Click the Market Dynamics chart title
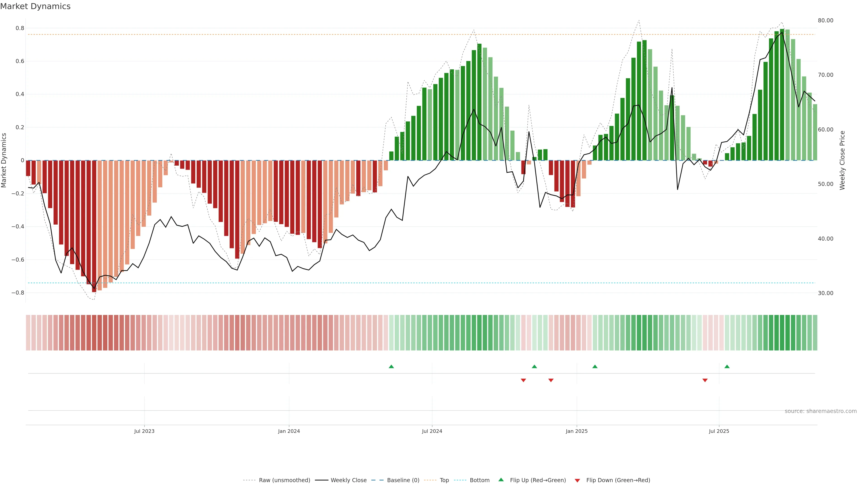Viewport: 868px width, 488px height. [x=35, y=6]
